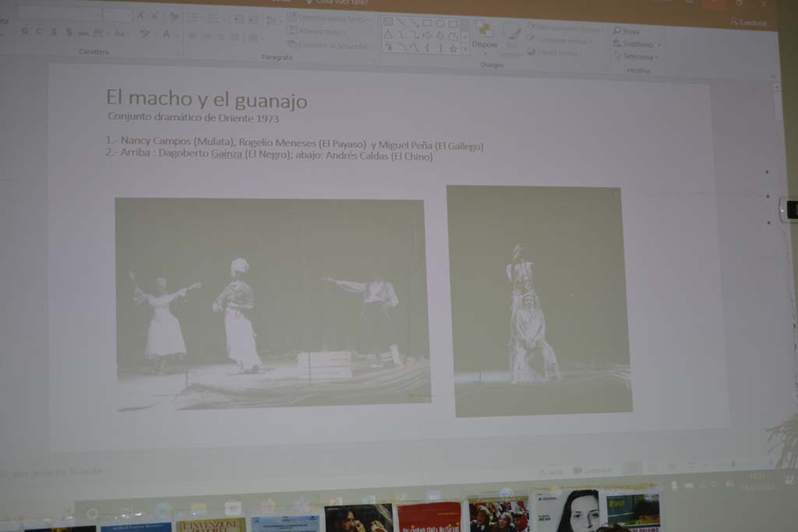Image resolution: width=798 pixels, height=532 pixels.
Task: Open the Effetti forma dropdown
Action: tap(556, 52)
